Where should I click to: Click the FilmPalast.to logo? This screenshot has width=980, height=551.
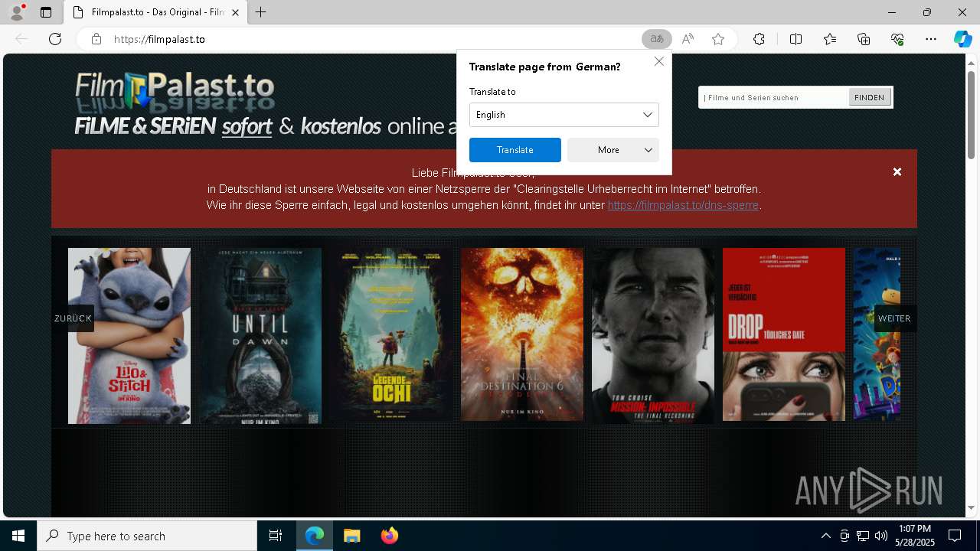click(x=175, y=92)
